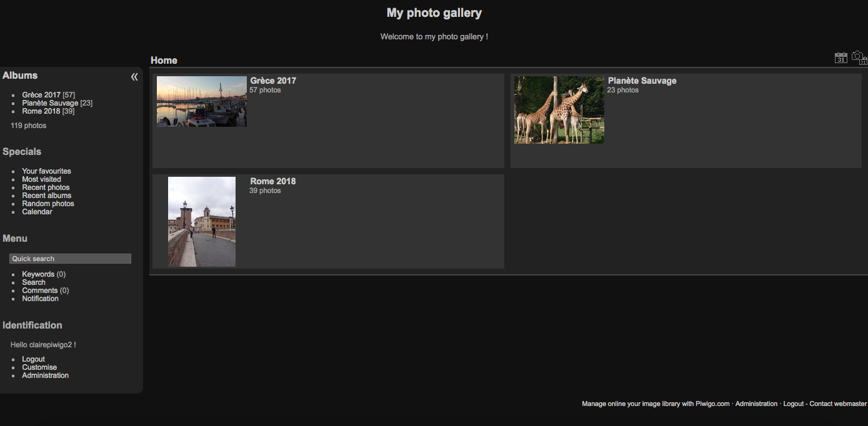Open the Grèce 2017 album from sidebar
The image size is (868, 426).
click(x=41, y=94)
